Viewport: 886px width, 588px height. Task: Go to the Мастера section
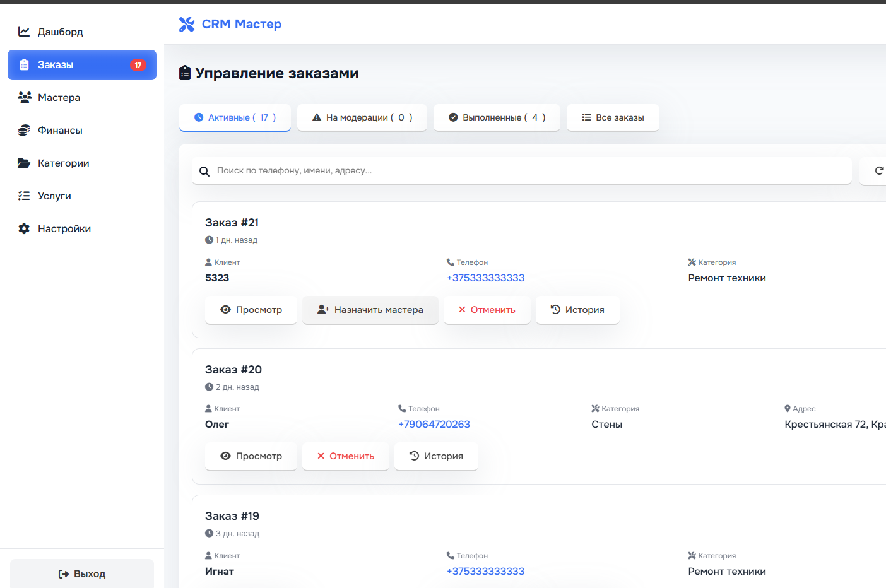(82, 97)
